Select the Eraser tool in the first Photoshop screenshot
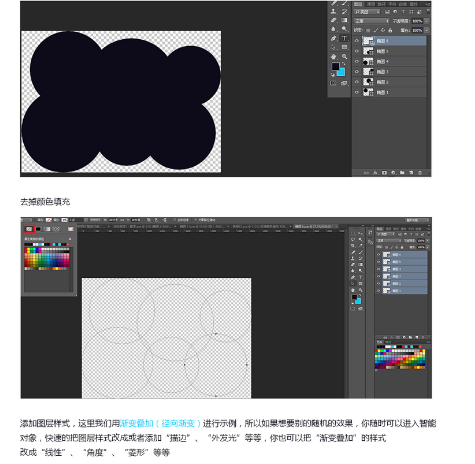 (333, 20)
